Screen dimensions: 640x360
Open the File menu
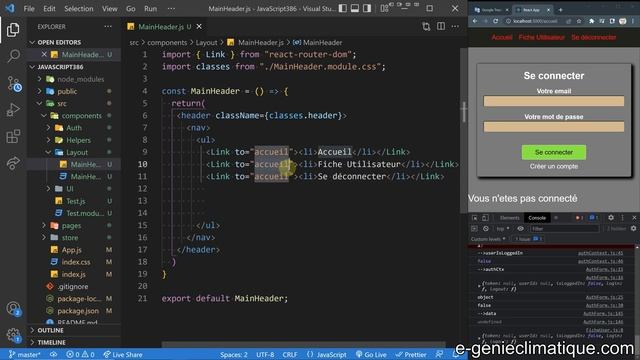click(29, 9)
